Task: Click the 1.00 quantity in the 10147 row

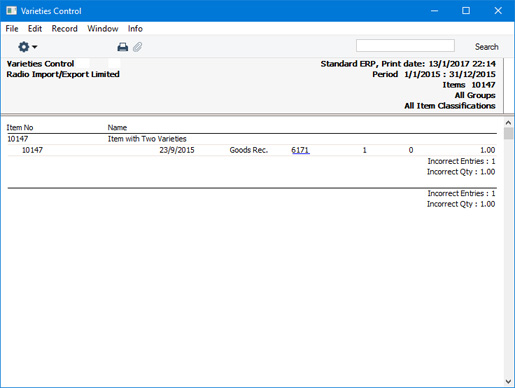Action: click(x=487, y=150)
